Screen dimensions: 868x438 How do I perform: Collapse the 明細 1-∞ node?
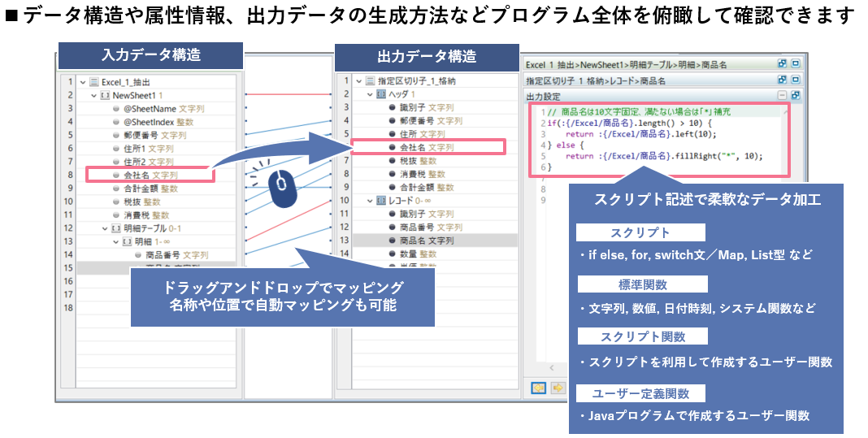[x=116, y=241]
